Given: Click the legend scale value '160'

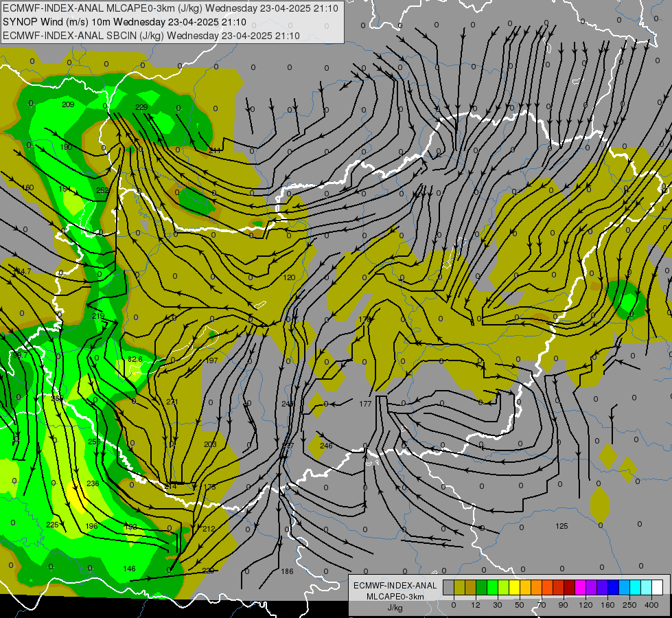Looking at the screenshot, I should click(x=607, y=605).
